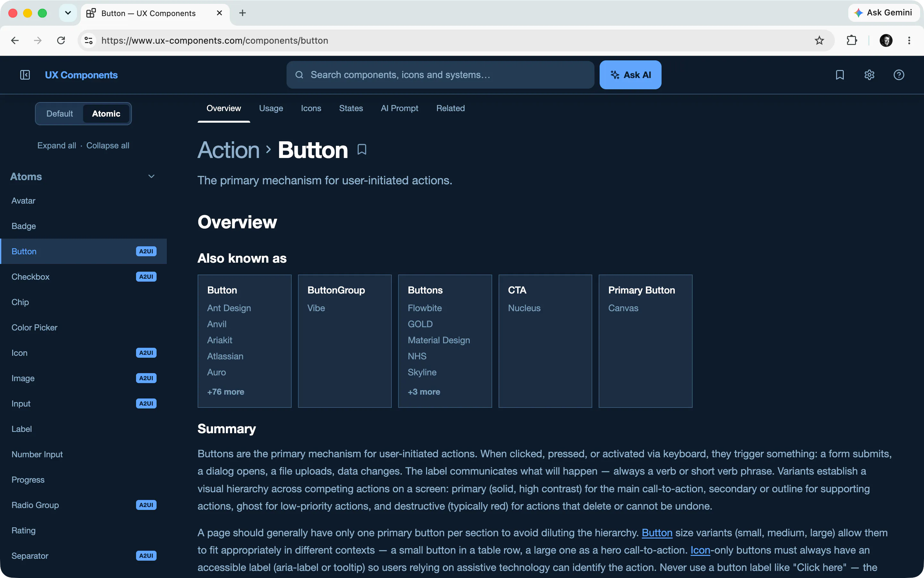Click Expand all link
Viewport: 924px width, 578px height.
pos(56,146)
